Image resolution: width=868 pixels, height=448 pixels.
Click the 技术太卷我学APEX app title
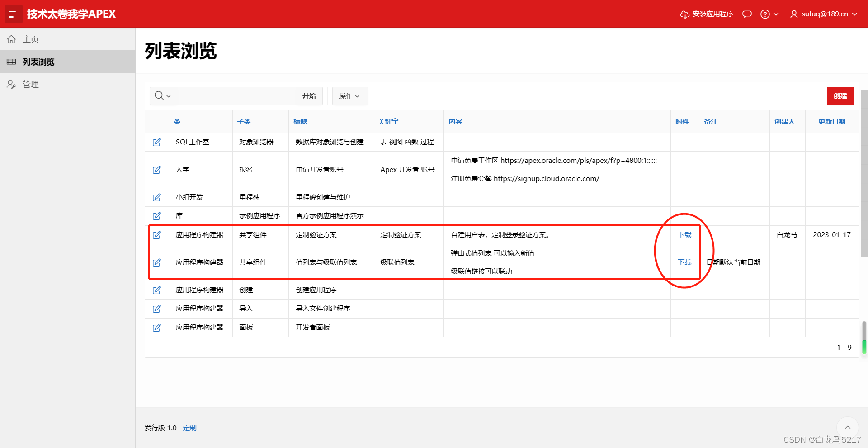tap(71, 14)
